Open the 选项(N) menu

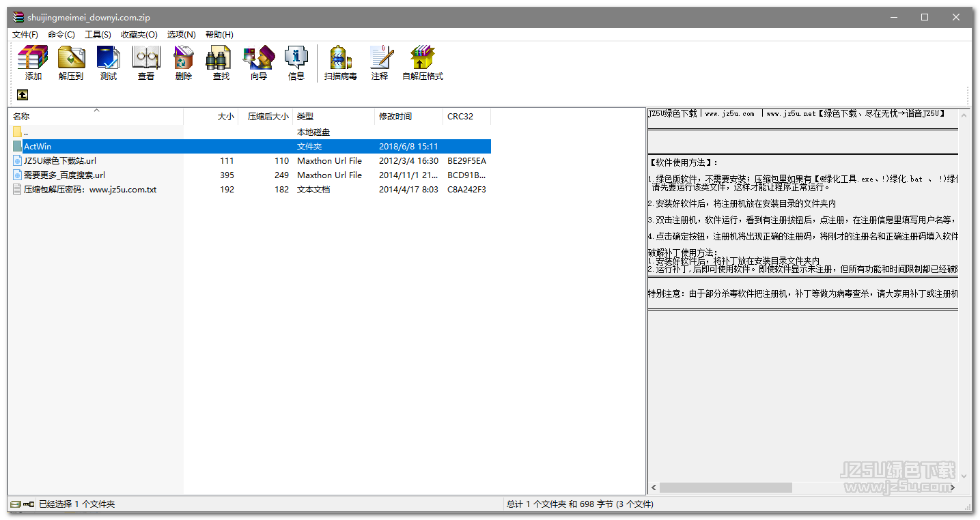pos(182,35)
